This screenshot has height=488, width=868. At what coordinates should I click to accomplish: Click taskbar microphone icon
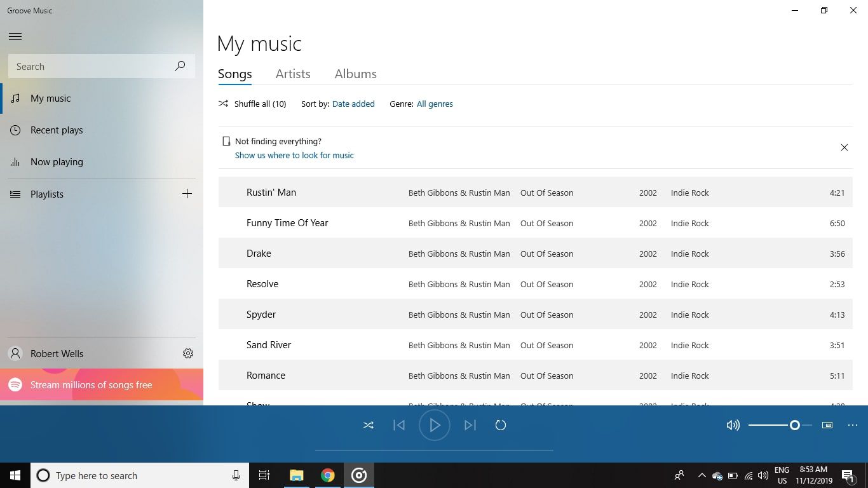click(236, 475)
